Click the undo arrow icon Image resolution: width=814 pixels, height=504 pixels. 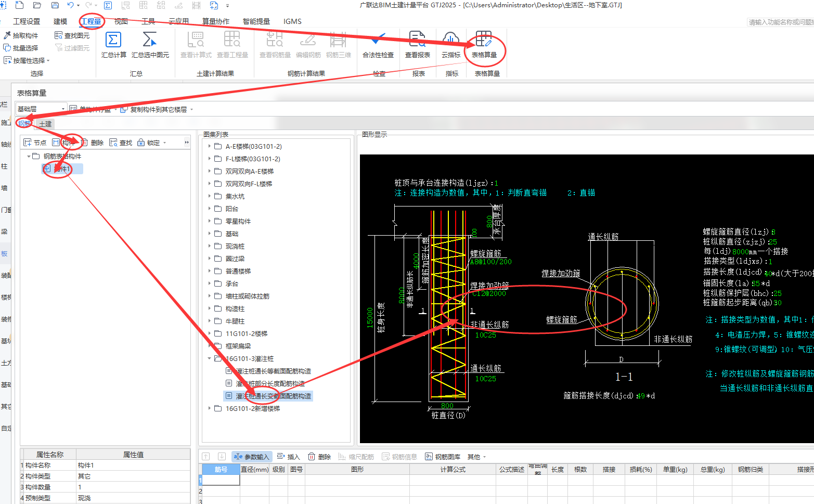(70, 5)
